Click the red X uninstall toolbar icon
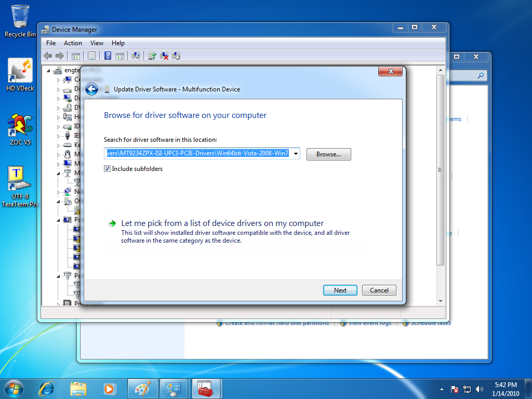 [x=164, y=56]
